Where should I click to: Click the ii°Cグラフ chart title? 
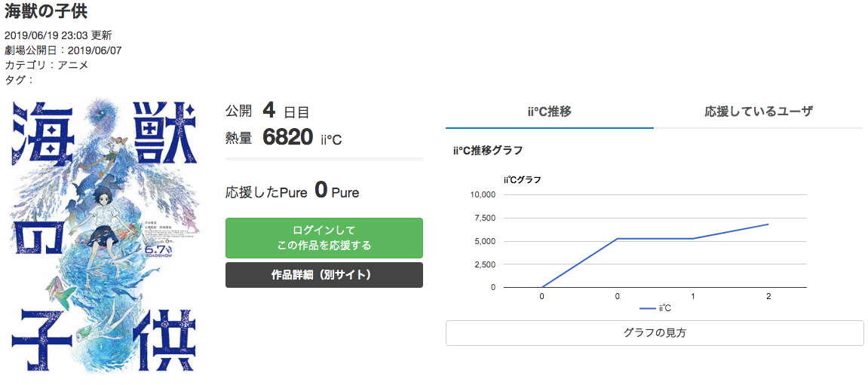coord(523,179)
